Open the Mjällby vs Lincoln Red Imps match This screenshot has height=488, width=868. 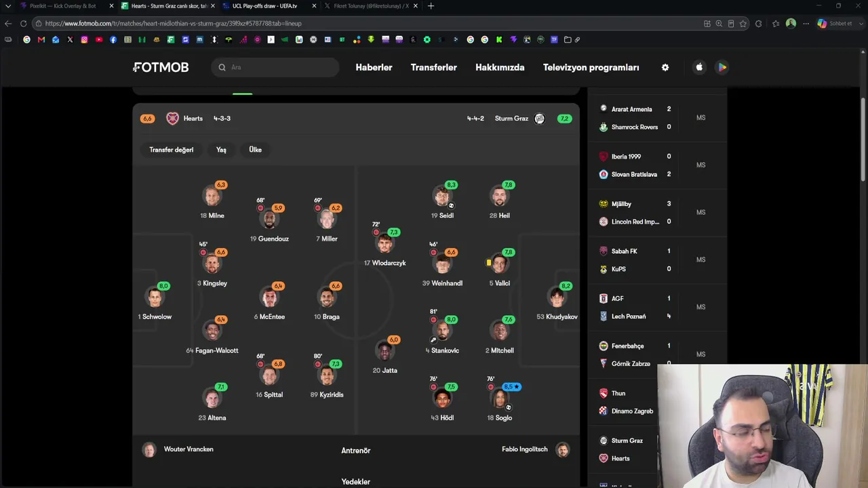coord(657,213)
